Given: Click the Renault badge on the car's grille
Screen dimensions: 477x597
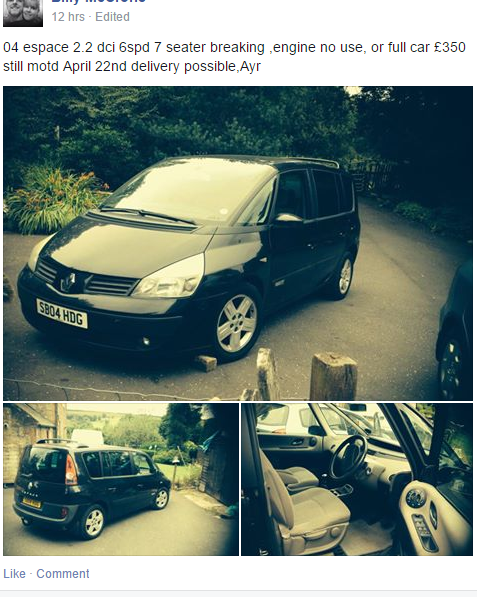Looking at the screenshot, I should pyautogui.click(x=68, y=282).
